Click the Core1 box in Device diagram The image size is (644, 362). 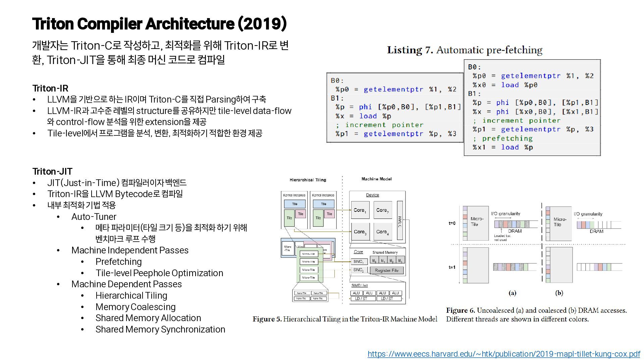pyautogui.click(x=360, y=210)
